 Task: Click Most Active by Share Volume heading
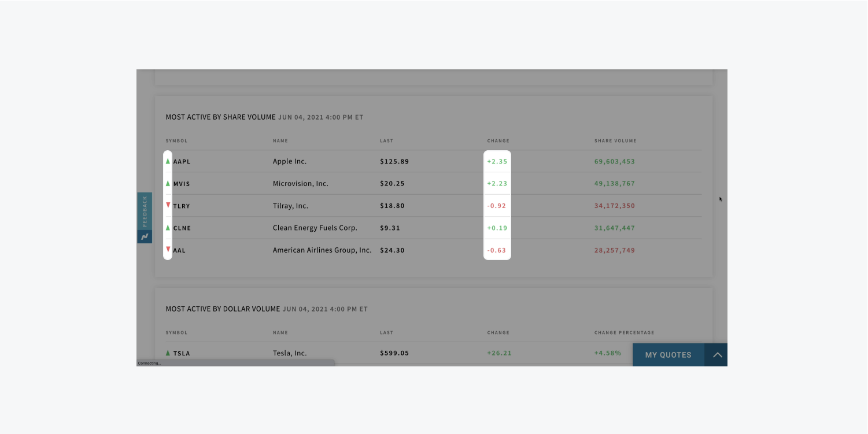221,117
